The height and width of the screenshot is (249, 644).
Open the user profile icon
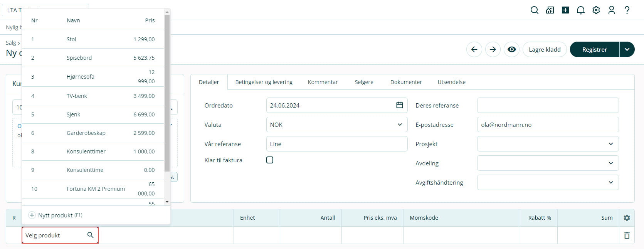pos(612,10)
